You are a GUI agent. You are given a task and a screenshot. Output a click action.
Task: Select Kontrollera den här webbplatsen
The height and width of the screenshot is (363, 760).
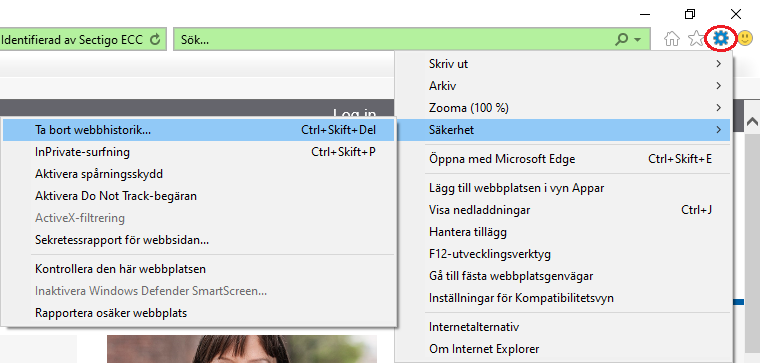tap(199, 268)
